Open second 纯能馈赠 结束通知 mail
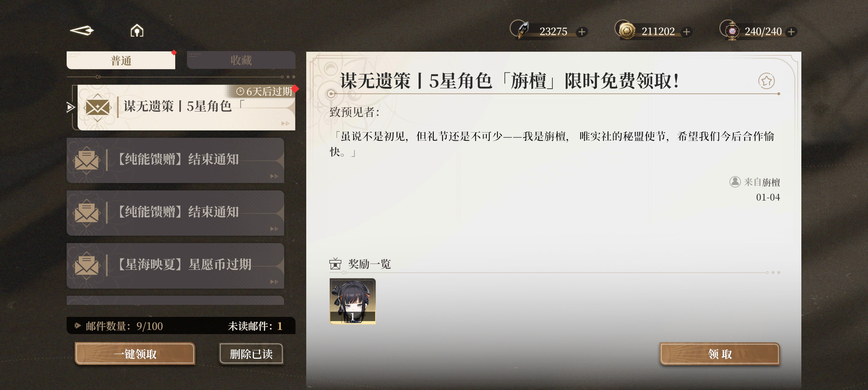The width and height of the screenshot is (868, 390). click(x=175, y=213)
